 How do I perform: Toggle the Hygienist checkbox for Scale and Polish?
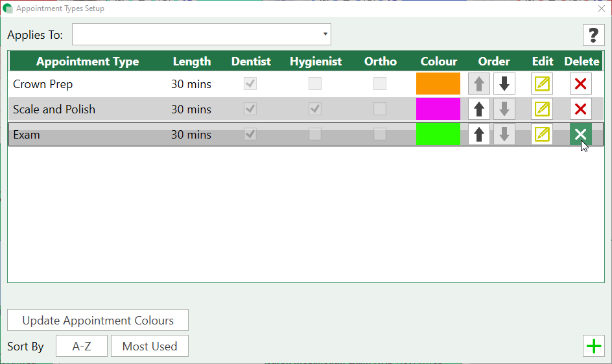tap(315, 109)
